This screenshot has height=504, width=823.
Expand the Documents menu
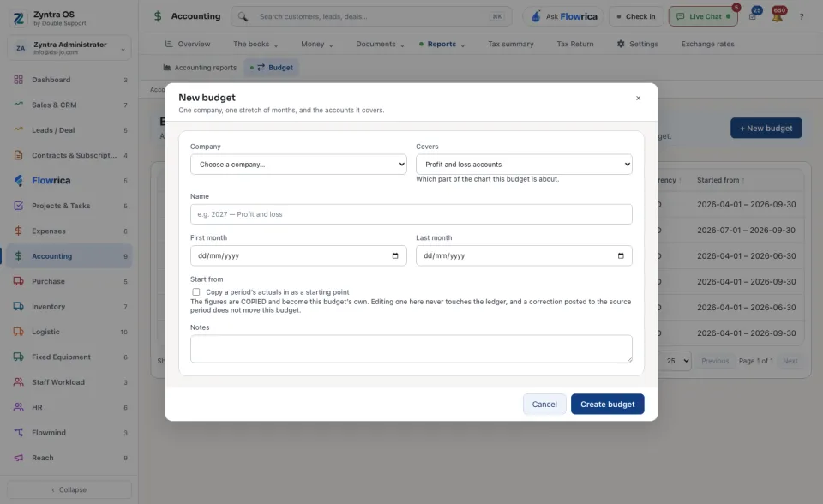380,44
